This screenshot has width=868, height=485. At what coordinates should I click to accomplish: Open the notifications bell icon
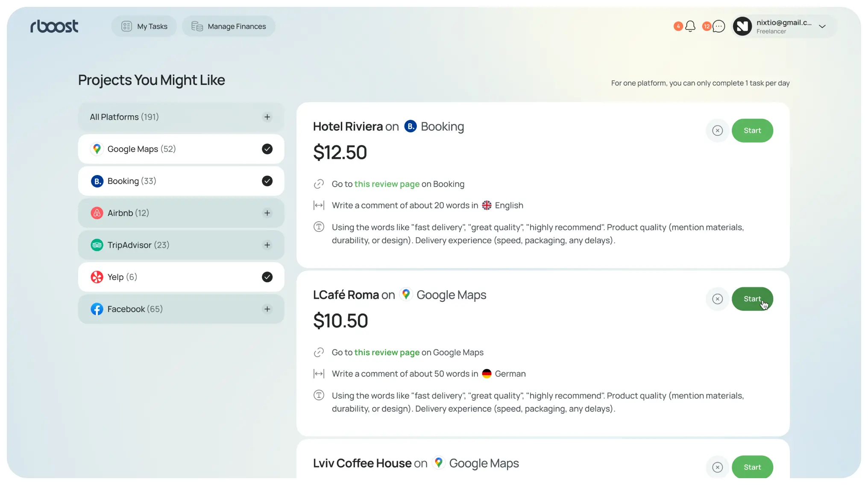pos(690,26)
